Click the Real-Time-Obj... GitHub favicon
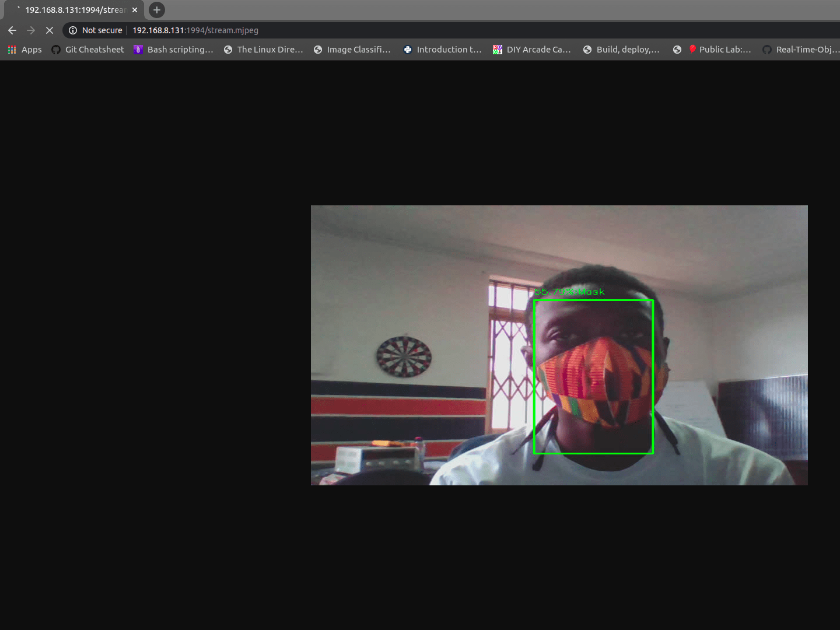 (x=767, y=50)
